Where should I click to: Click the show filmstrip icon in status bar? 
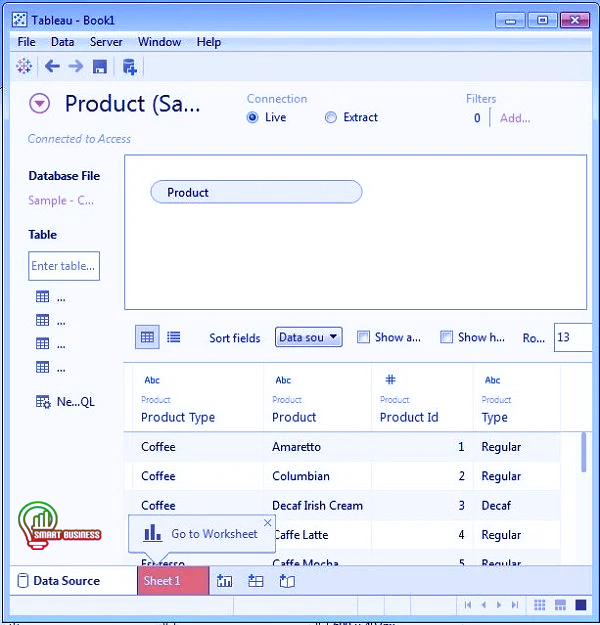[560, 605]
